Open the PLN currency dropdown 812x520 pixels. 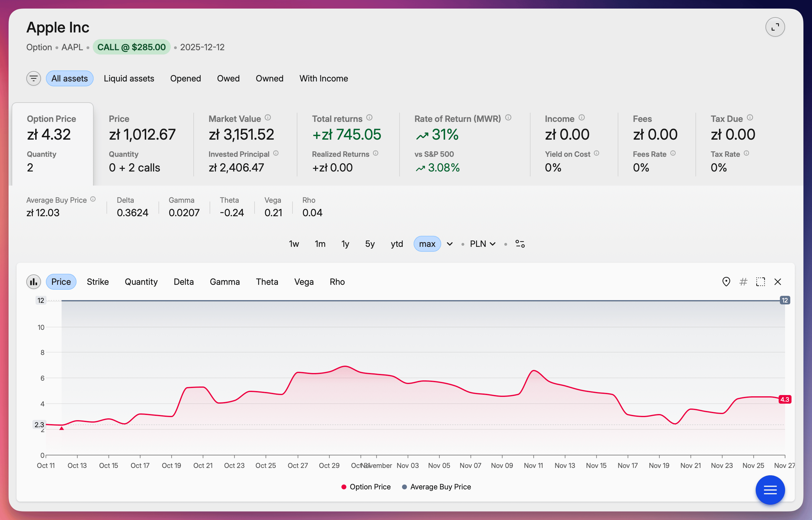482,243
